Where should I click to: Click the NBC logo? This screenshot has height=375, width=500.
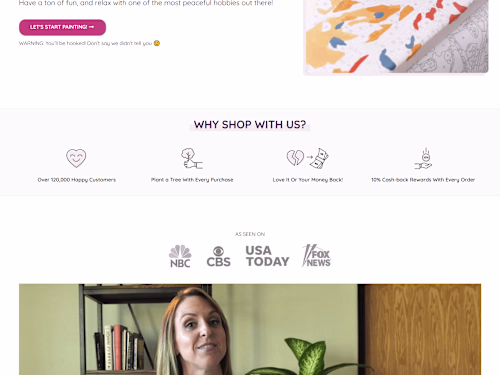pyautogui.click(x=180, y=256)
